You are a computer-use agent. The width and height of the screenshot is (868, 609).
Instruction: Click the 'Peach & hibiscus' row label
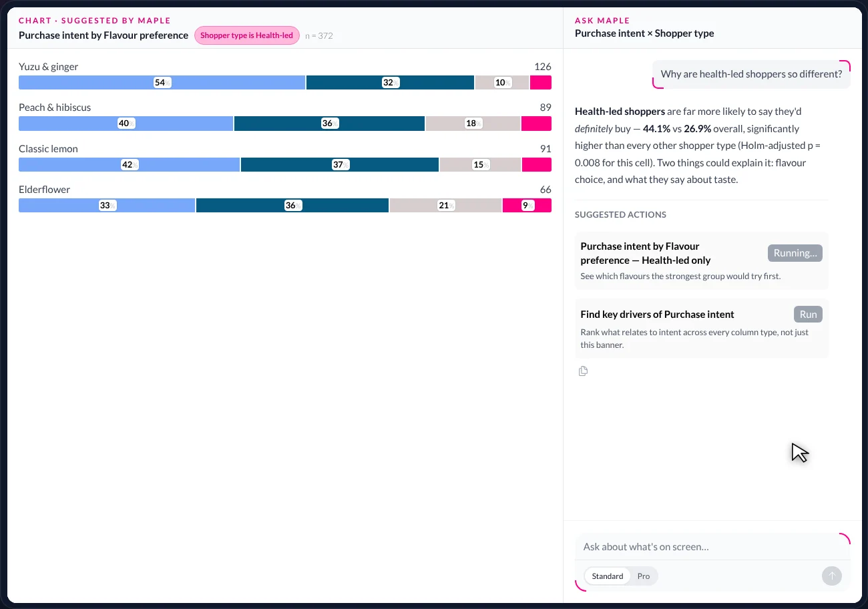click(55, 108)
